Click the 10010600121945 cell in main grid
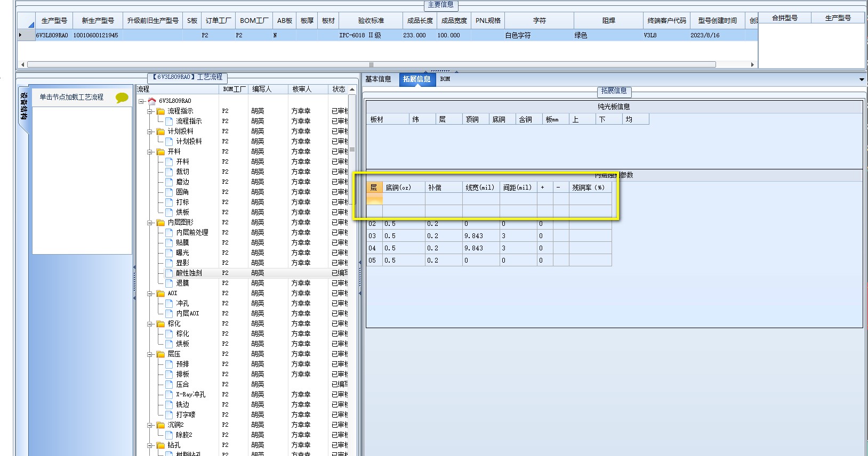The height and width of the screenshot is (456, 868). [x=97, y=35]
